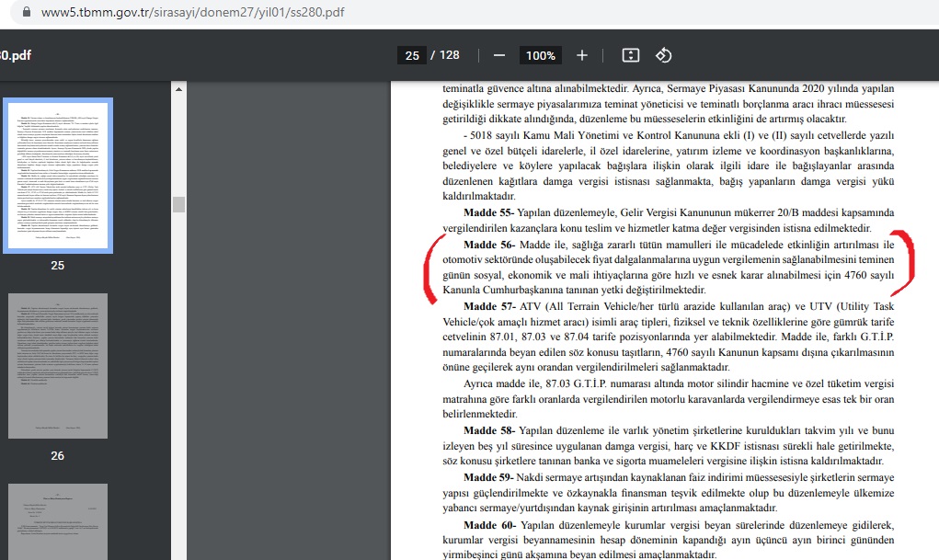Click the thumbnail scrollbar up arrow
The image size is (939, 560).
click(178, 89)
